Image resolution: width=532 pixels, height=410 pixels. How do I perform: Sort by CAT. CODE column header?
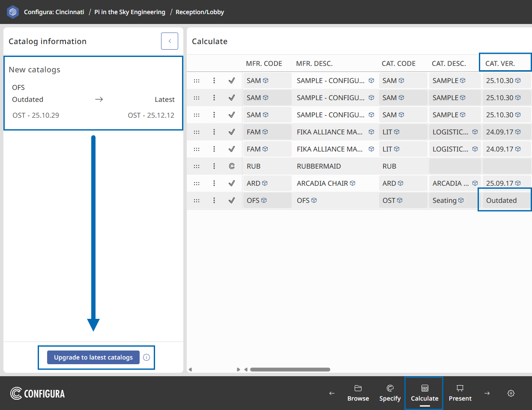tap(398, 63)
